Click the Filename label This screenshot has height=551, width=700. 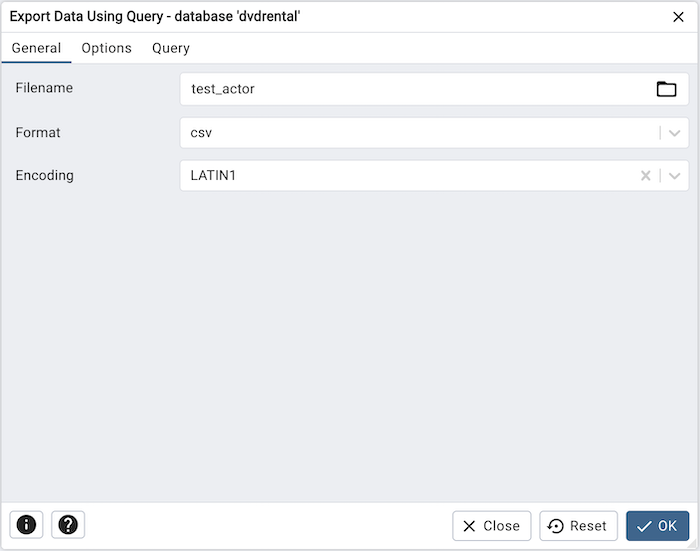point(44,88)
